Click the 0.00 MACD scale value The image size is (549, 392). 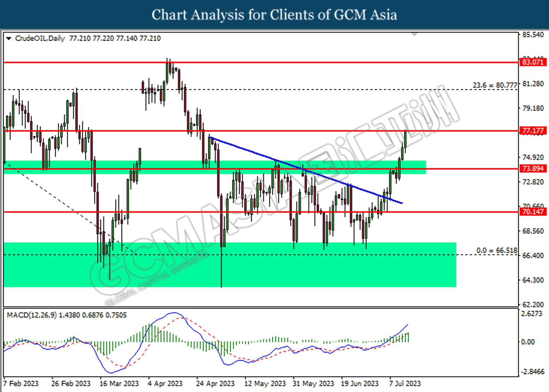(528, 342)
